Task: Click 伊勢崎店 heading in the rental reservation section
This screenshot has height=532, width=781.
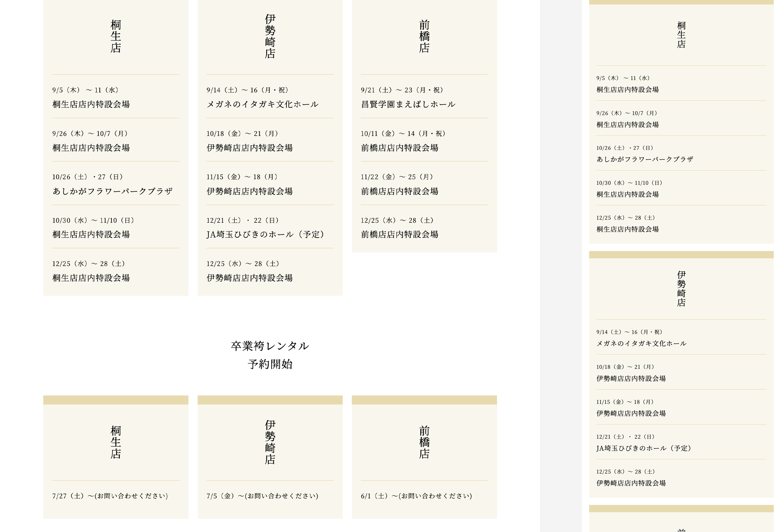Action: click(x=270, y=442)
